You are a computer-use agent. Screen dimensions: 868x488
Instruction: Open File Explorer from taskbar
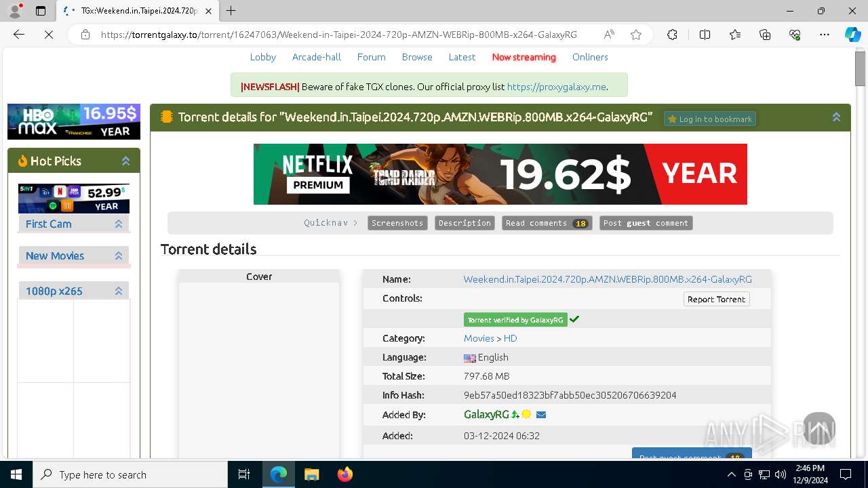coord(311,474)
